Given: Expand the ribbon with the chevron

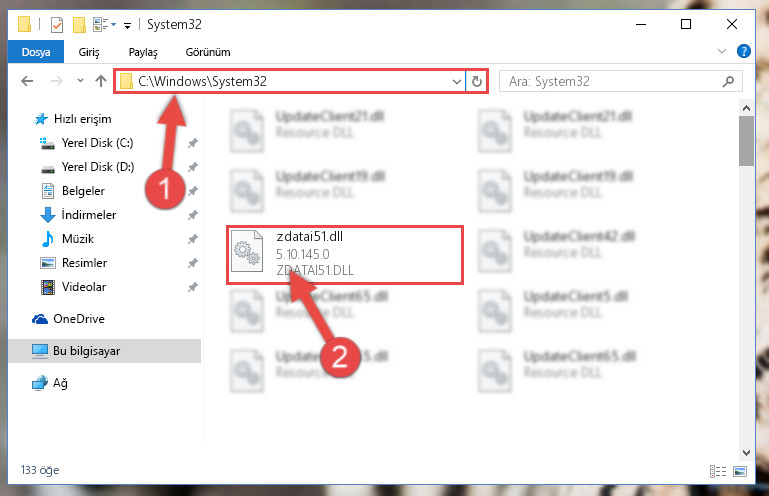Looking at the screenshot, I should tap(721, 51).
